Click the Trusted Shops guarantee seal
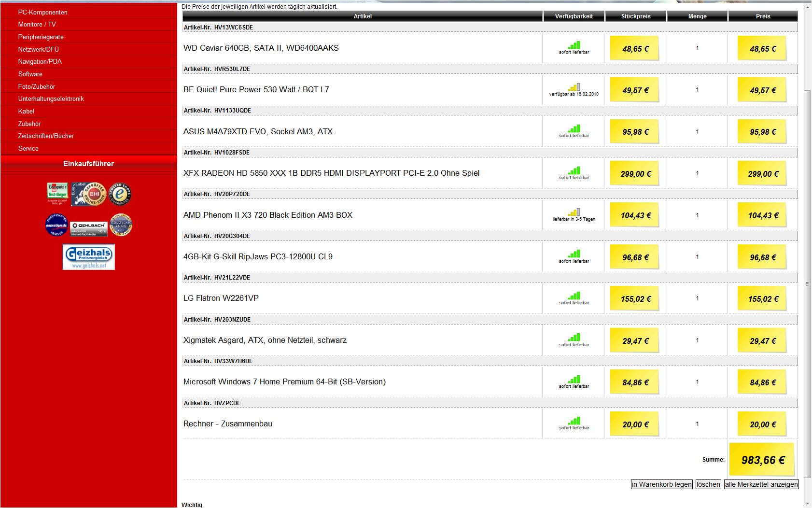The height and width of the screenshot is (508, 812). click(x=120, y=194)
